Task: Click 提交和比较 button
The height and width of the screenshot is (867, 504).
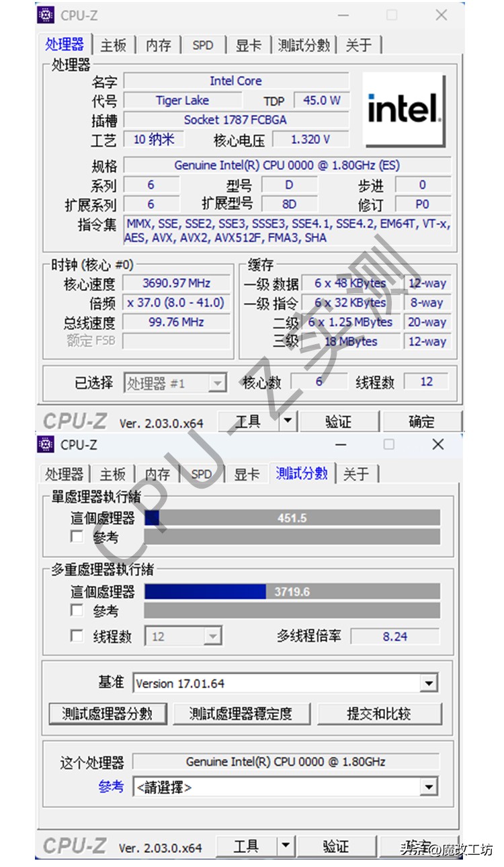Action: pos(380,714)
